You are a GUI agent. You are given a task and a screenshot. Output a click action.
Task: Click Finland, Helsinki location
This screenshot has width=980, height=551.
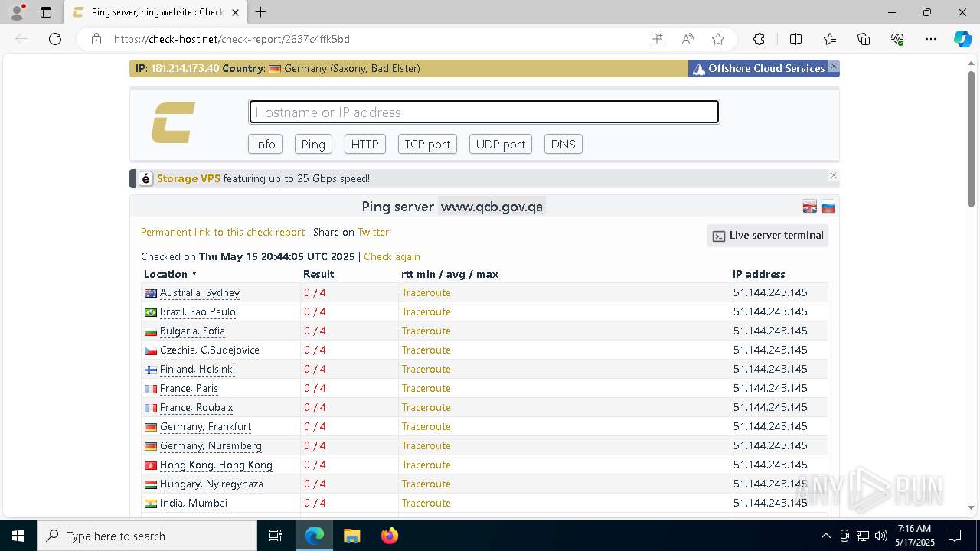pyautogui.click(x=198, y=369)
